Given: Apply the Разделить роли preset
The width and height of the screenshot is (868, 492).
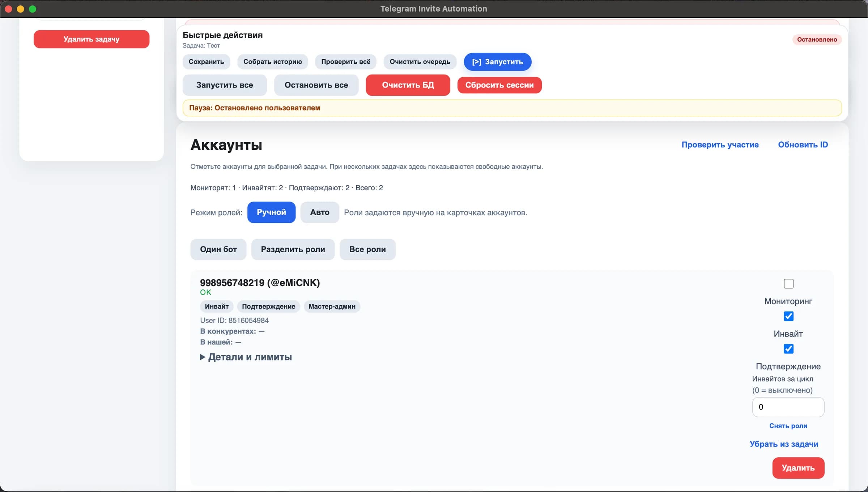Looking at the screenshot, I should [293, 249].
